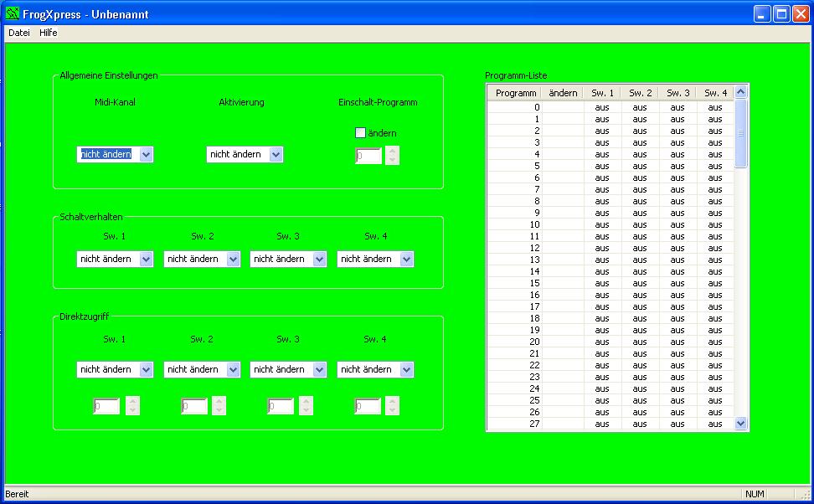Click the Sw. 2 column header

tap(640, 93)
